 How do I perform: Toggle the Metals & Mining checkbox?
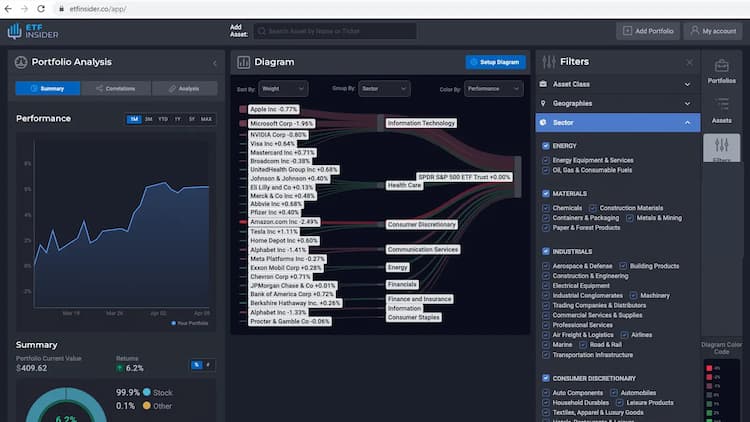coord(630,218)
